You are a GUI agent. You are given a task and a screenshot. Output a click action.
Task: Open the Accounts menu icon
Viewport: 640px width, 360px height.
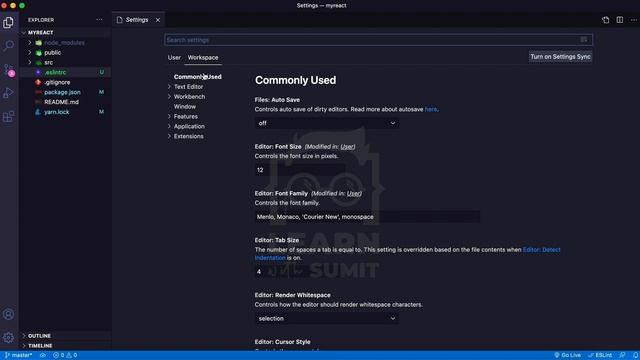[9, 314]
